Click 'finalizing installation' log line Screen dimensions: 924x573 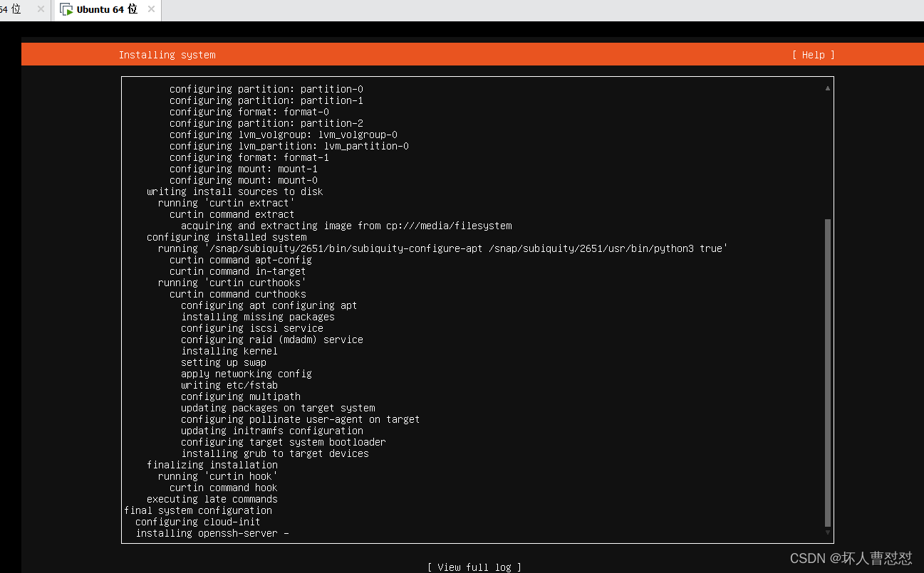212,465
